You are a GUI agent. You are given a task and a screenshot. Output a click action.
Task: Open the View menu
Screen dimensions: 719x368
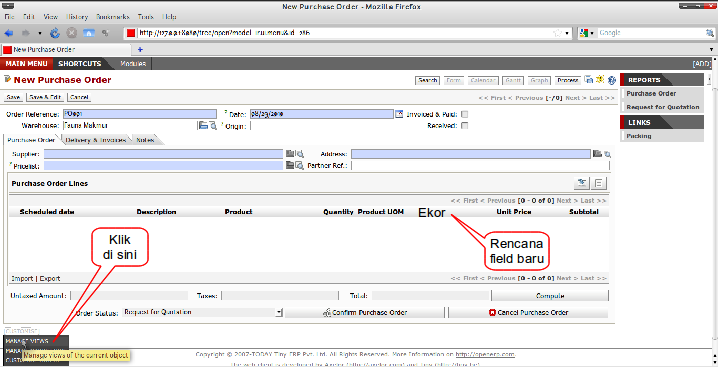50,16
